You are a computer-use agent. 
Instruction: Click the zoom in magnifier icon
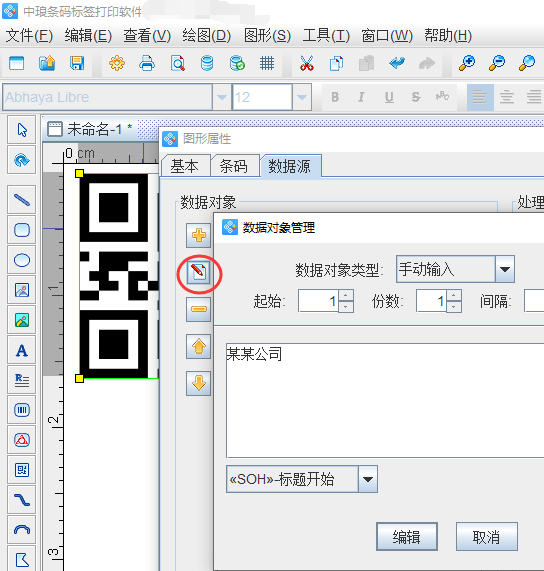coord(467,63)
